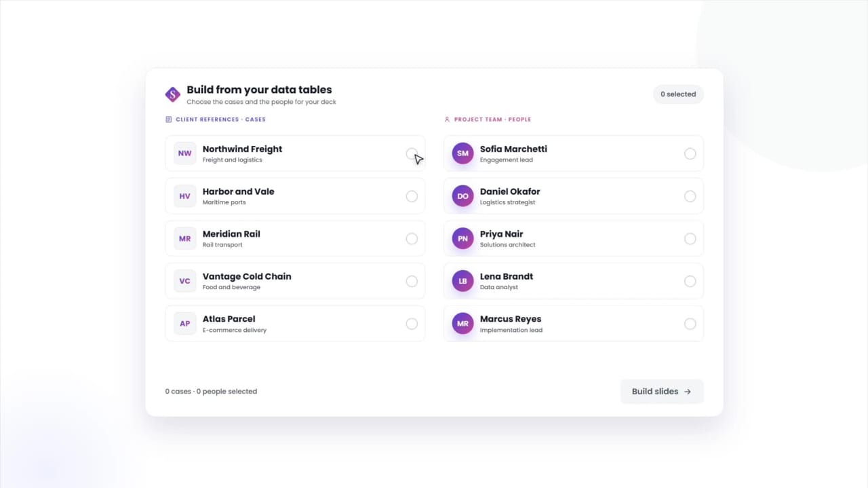
Task: Click the Project Team · People header
Action: pos(493,119)
